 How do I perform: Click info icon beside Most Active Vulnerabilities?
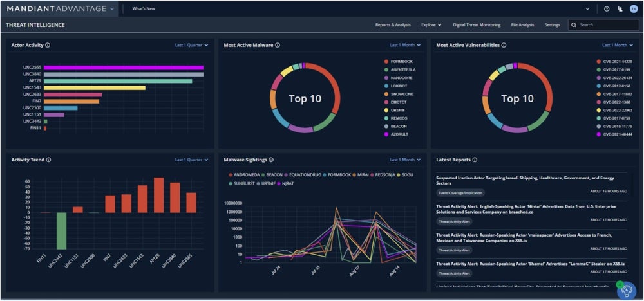504,45
